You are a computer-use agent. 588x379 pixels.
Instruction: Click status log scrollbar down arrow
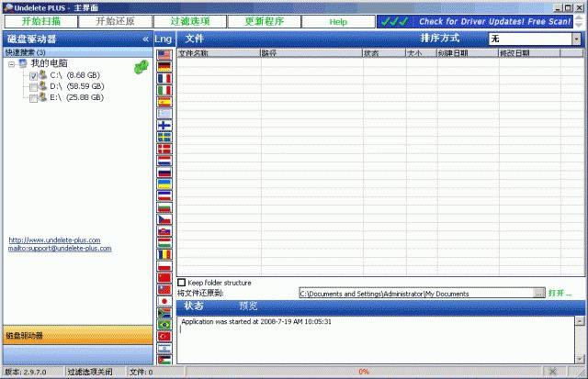click(580, 359)
